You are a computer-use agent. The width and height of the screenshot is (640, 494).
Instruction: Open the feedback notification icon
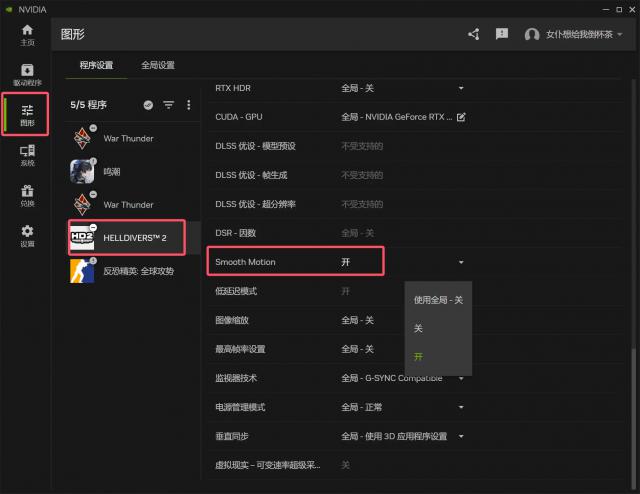tap(502, 34)
